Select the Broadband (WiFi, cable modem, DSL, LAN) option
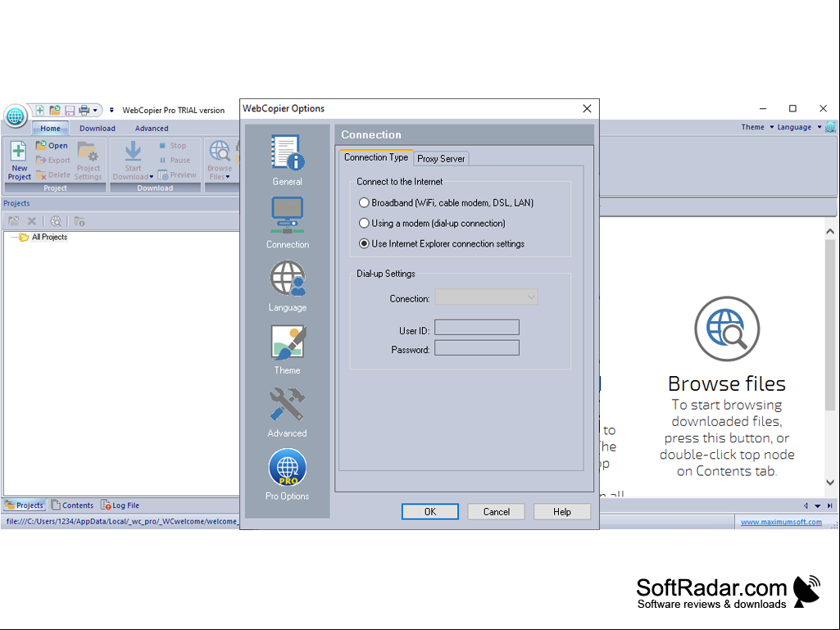The width and height of the screenshot is (840, 630). click(447, 202)
